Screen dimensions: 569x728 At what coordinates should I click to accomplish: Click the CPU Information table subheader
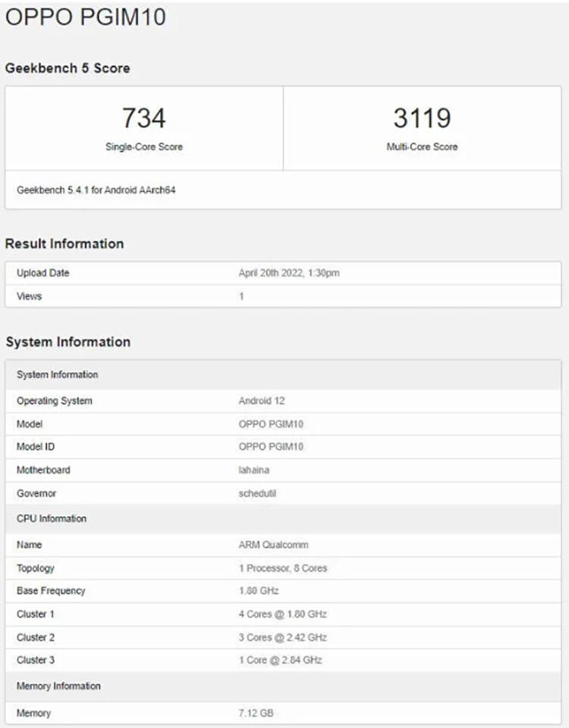coord(52,519)
